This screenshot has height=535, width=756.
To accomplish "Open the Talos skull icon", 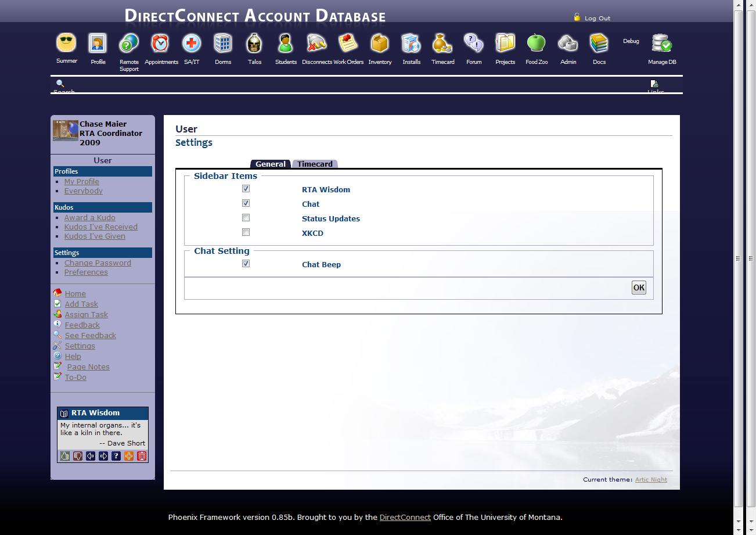I will tap(254, 43).
